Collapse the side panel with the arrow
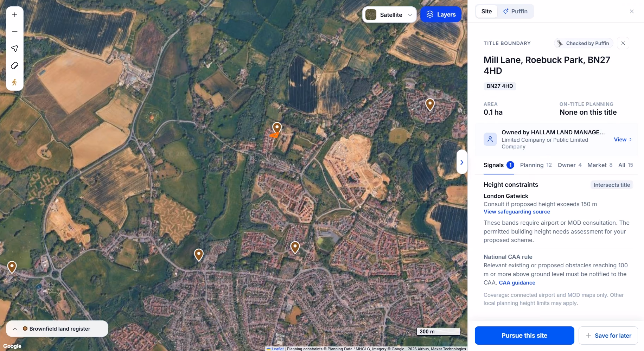Image resolution: width=644 pixels, height=351 pixels. (x=462, y=162)
